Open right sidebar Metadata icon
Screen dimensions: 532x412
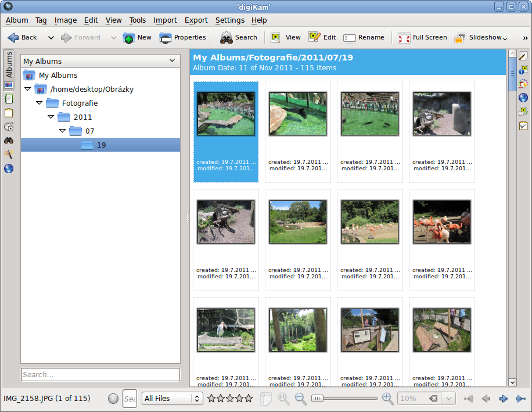(523, 112)
